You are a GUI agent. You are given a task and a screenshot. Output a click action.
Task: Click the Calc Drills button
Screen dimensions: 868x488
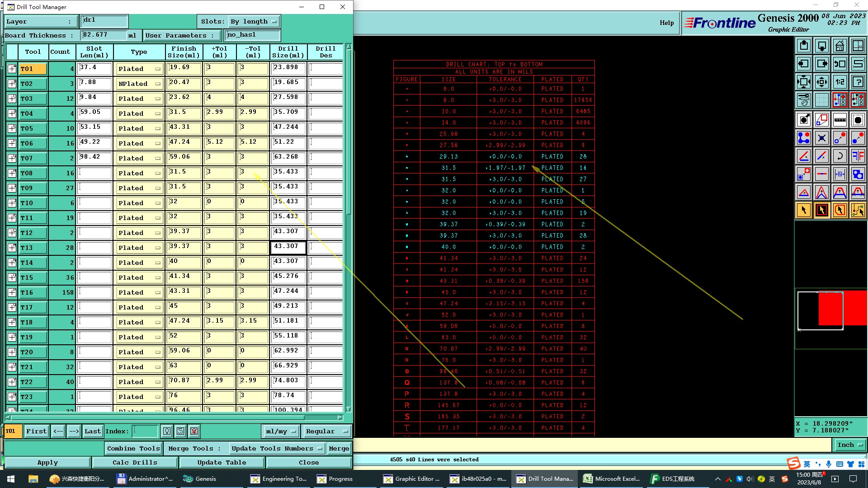[x=135, y=462]
